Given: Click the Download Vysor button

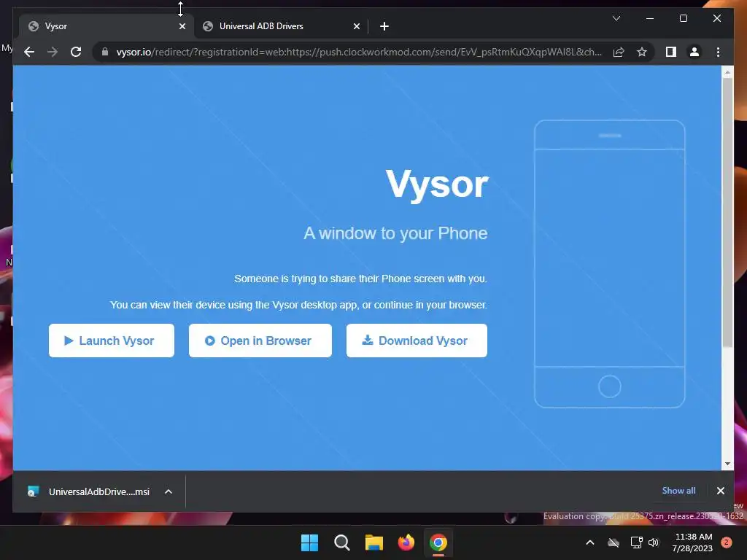Looking at the screenshot, I should pos(417,341).
